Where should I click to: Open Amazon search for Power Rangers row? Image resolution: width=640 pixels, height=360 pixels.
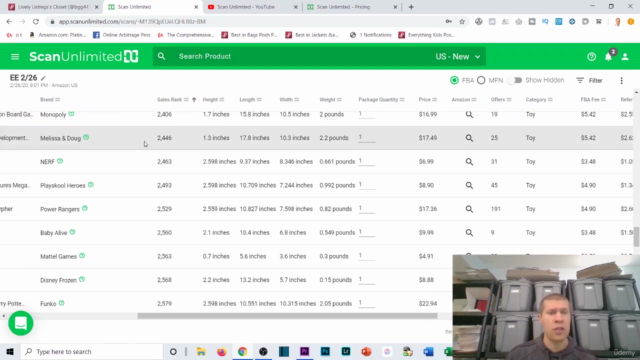pos(469,209)
